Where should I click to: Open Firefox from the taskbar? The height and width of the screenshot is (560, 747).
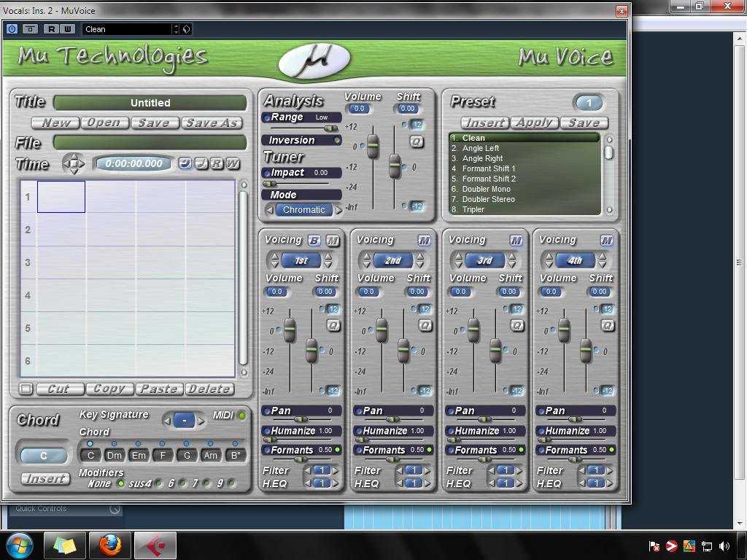point(110,545)
